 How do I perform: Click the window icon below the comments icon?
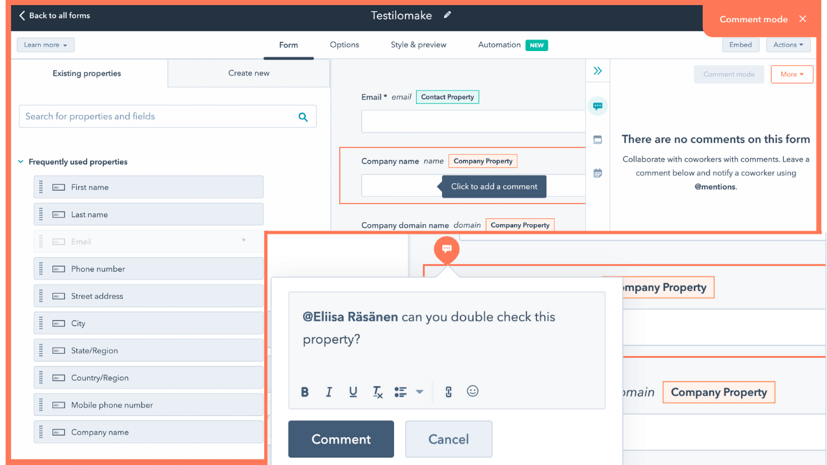pyautogui.click(x=598, y=140)
